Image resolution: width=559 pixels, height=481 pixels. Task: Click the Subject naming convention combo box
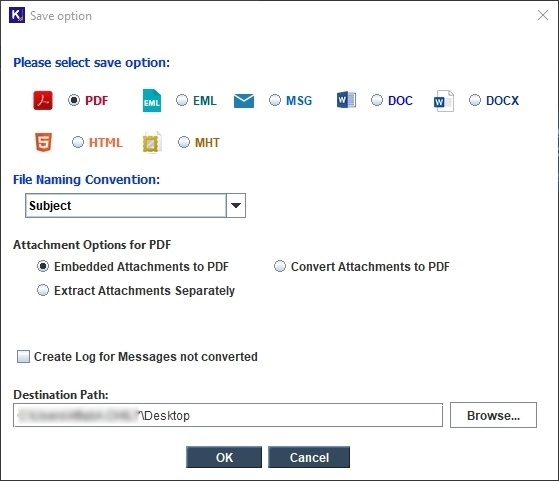click(x=135, y=205)
